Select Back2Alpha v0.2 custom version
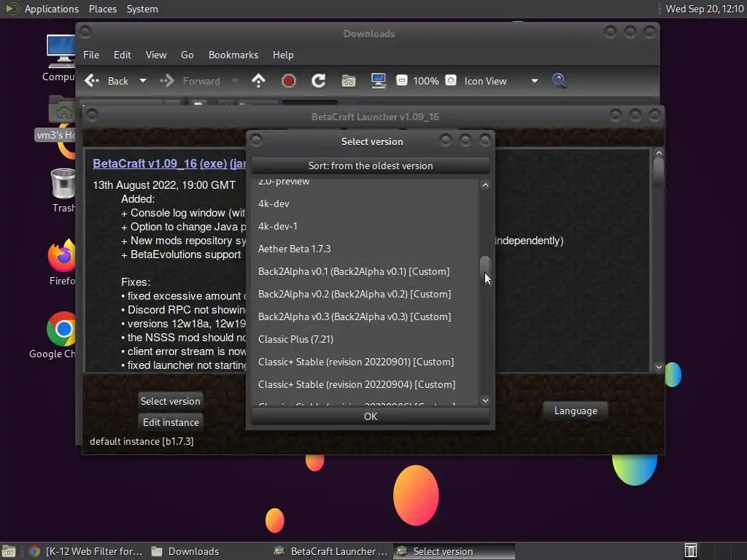 (364, 294)
